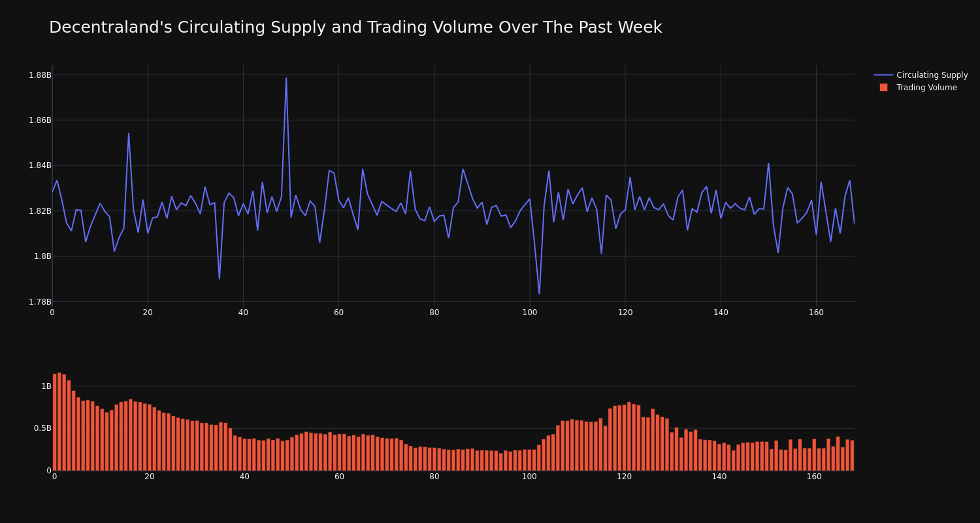Click the tallest trading volume bar

(x=59, y=422)
